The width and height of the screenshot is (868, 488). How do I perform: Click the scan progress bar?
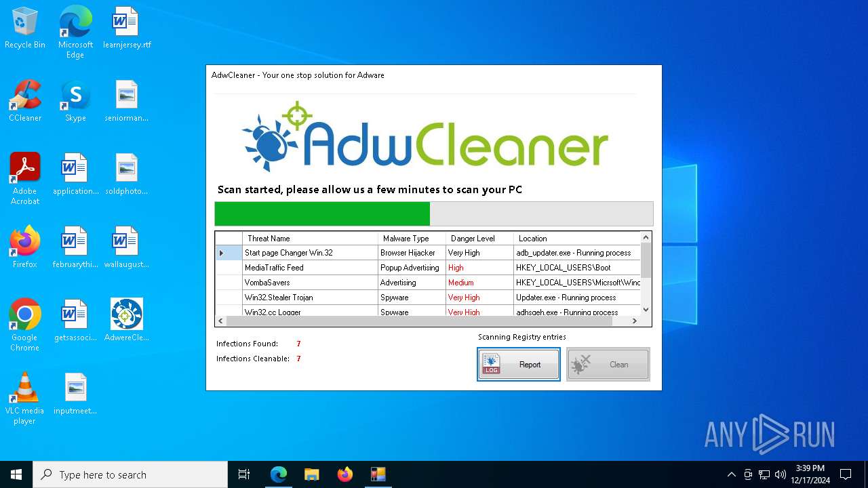[x=434, y=213]
